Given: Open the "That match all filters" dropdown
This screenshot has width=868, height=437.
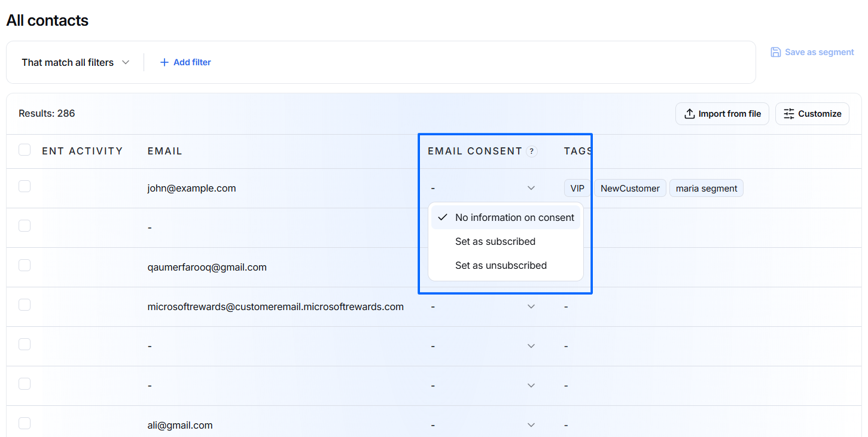Looking at the screenshot, I should click(75, 62).
